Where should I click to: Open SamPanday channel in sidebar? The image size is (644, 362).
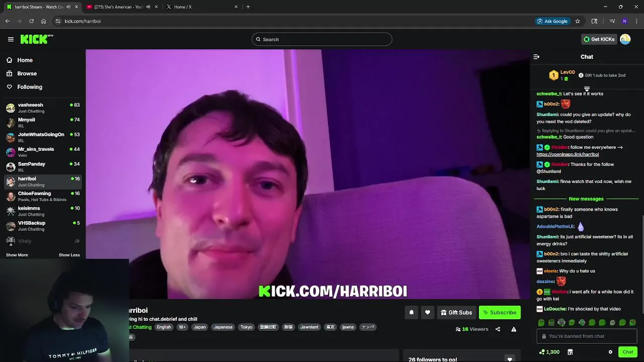click(x=43, y=166)
